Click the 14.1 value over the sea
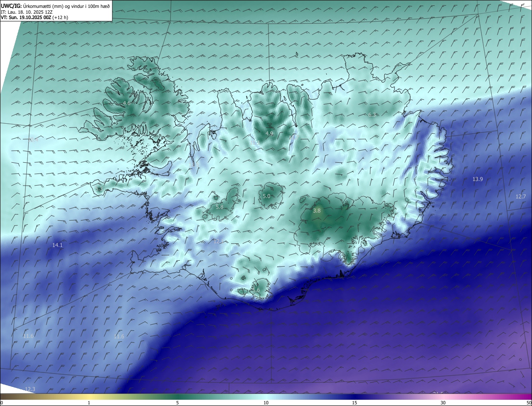Viewport: 532px width, 406px height. pos(57,245)
